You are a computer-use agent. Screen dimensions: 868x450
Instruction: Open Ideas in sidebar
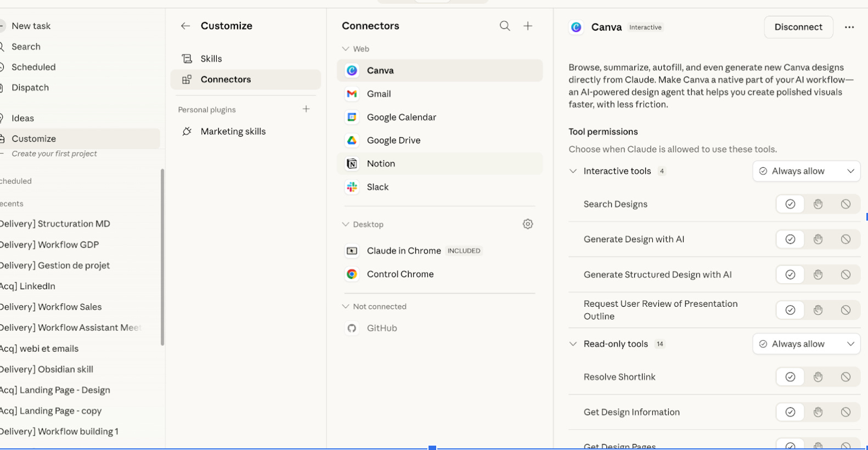pos(22,118)
